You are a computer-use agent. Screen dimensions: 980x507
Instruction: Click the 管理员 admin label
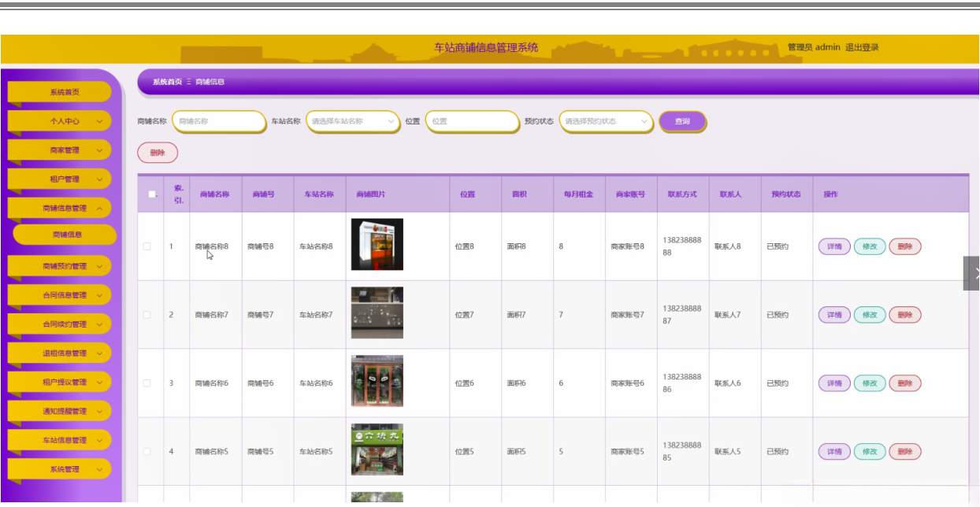point(814,47)
